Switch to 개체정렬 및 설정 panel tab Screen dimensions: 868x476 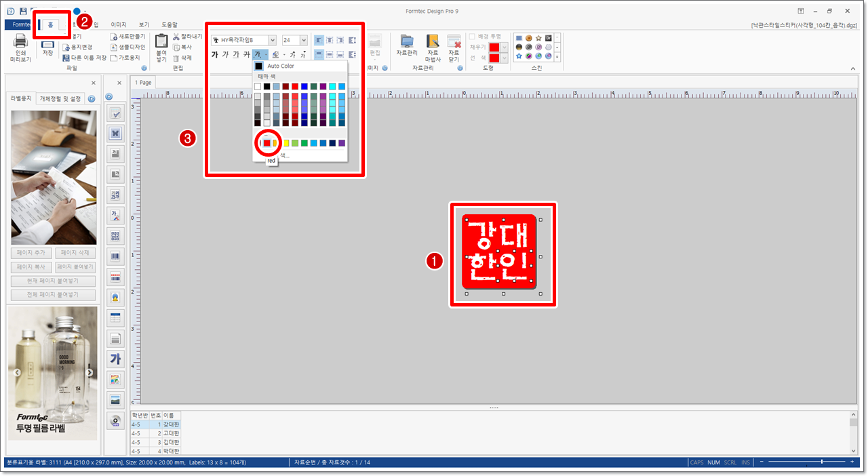click(60, 99)
